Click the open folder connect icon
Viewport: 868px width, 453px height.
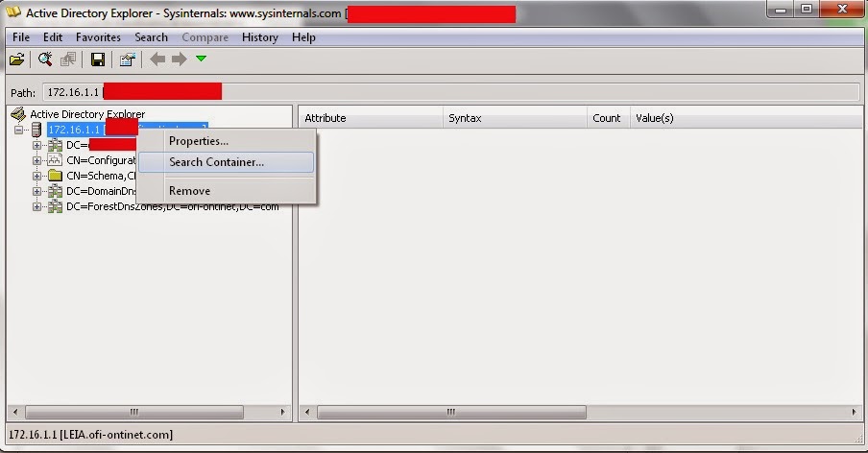[16, 60]
